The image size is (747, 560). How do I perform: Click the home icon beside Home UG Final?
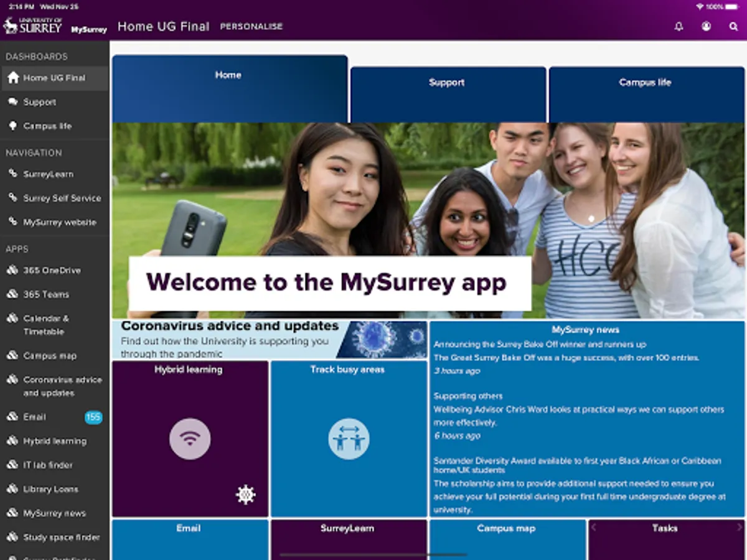[13, 78]
